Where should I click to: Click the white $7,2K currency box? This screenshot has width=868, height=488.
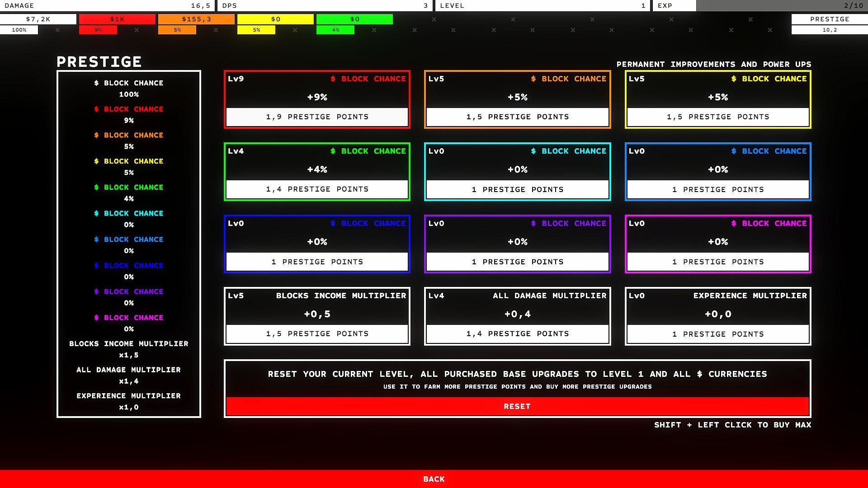click(x=38, y=19)
